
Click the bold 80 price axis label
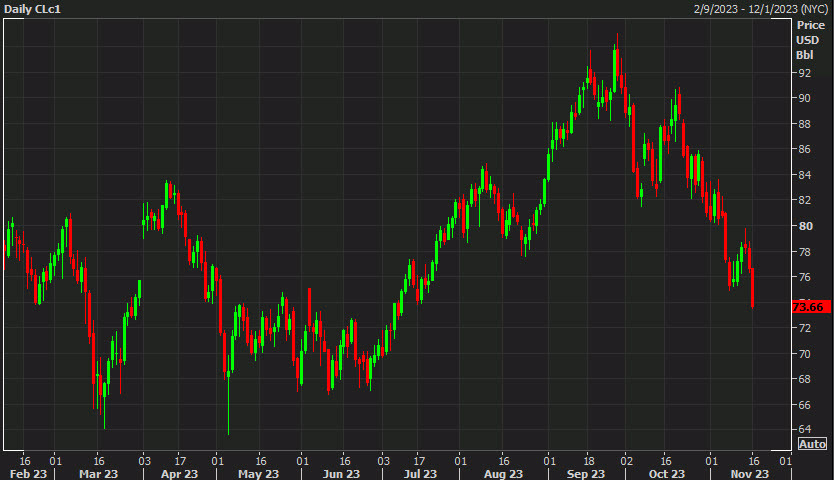(805, 226)
